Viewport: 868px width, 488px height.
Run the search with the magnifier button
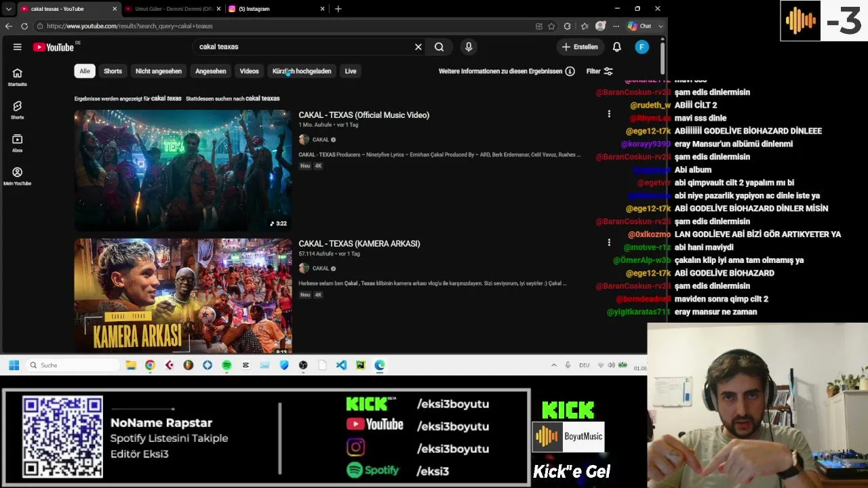pyautogui.click(x=439, y=47)
